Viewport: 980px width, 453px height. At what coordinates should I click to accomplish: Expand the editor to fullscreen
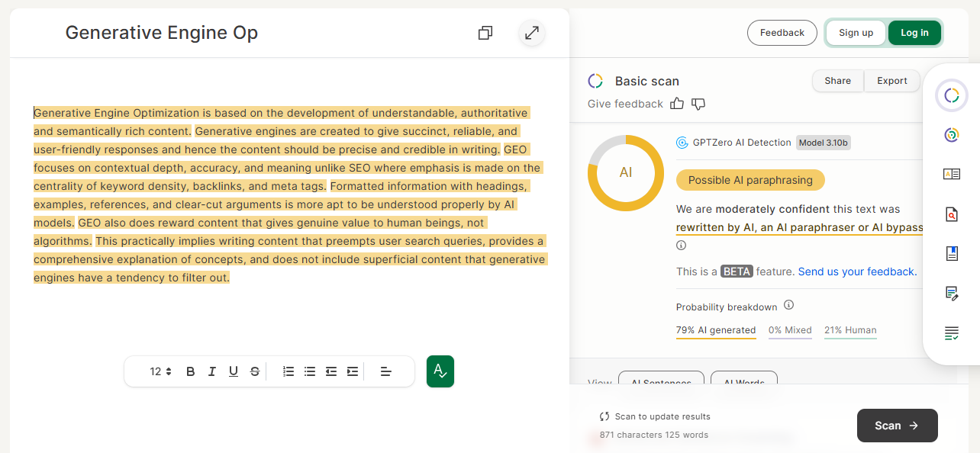coord(532,33)
